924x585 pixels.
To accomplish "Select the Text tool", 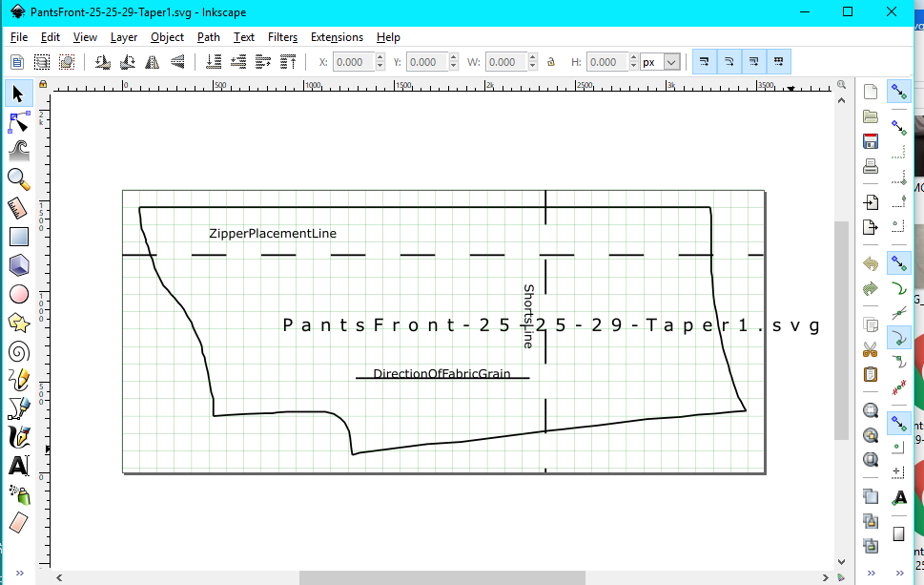I will tap(18, 465).
